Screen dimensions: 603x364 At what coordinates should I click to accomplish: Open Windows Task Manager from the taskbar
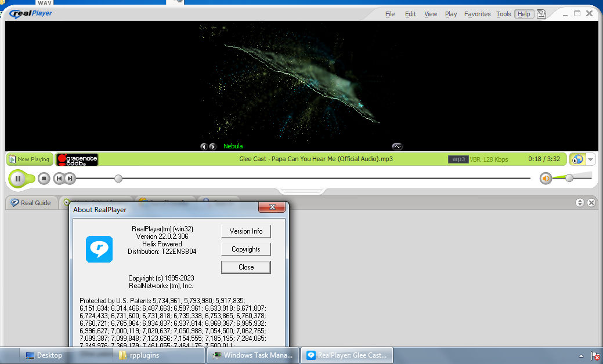(x=252, y=355)
